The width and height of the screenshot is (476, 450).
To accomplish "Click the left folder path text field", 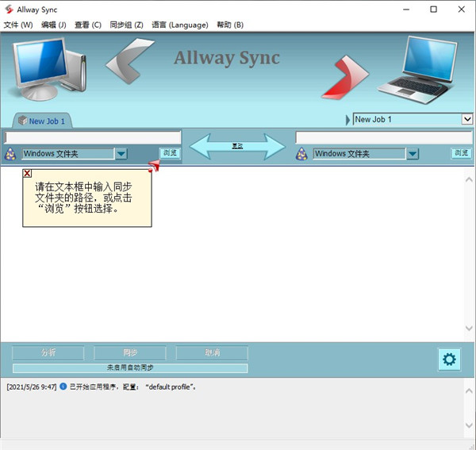I will point(93,137).
